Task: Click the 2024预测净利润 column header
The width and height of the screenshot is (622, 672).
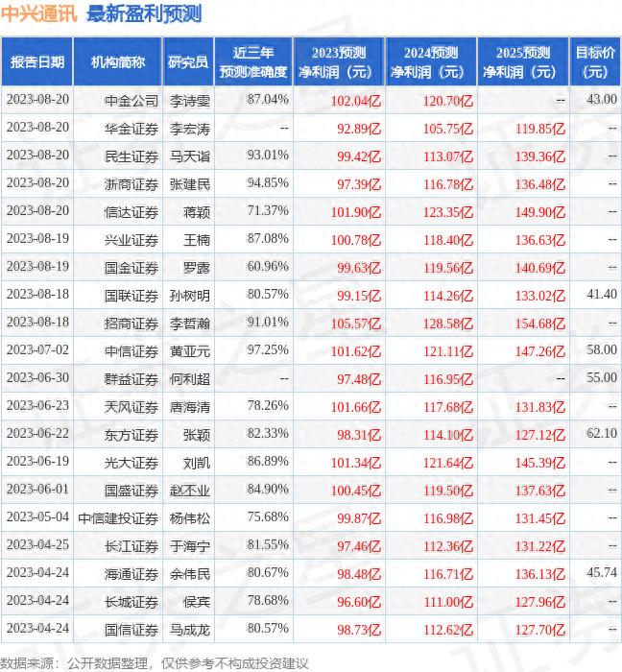Action: pyautogui.click(x=431, y=62)
